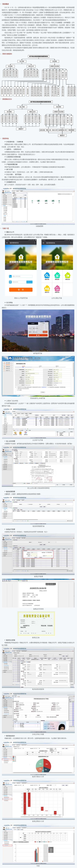Click the blue verification-code button on the WeChat login page

click(x=30, y=282)
